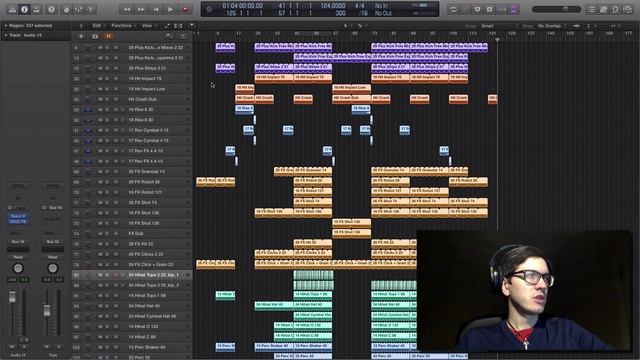Open the Functions menu
The height and width of the screenshot is (360, 640).
[122, 26]
